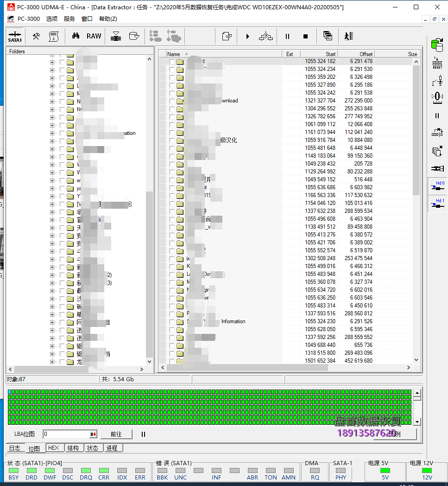Click the pause icon in the right sidebar

point(437,116)
